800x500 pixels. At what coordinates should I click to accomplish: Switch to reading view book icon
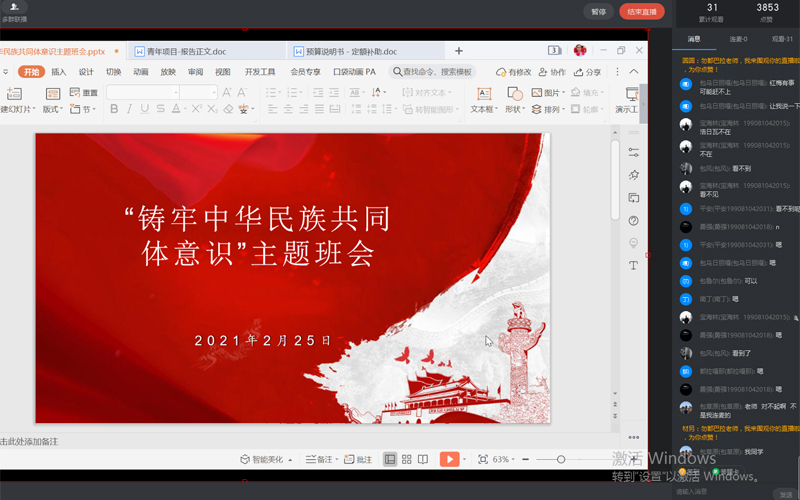[x=423, y=459]
